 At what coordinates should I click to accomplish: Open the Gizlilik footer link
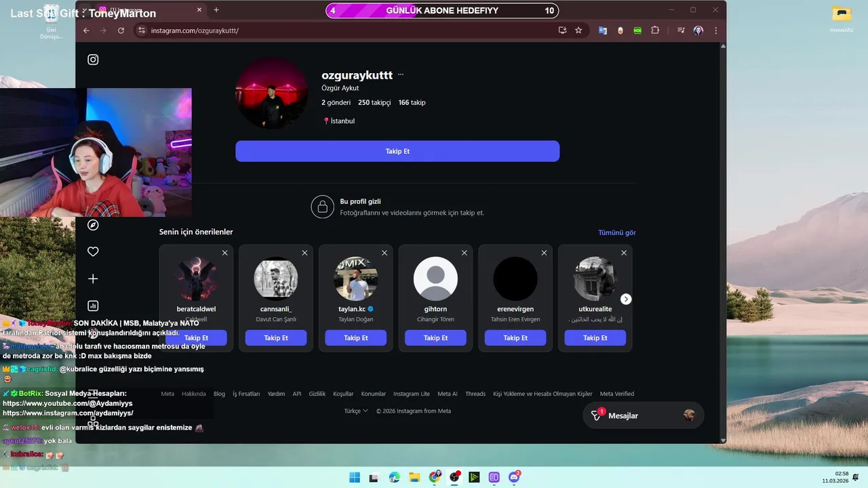[x=317, y=394]
